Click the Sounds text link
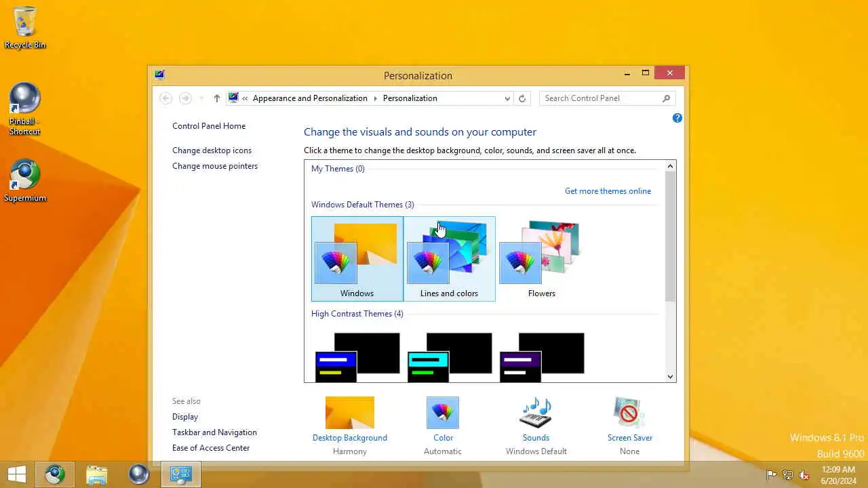The height and width of the screenshot is (488, 868). coord(536,438)
